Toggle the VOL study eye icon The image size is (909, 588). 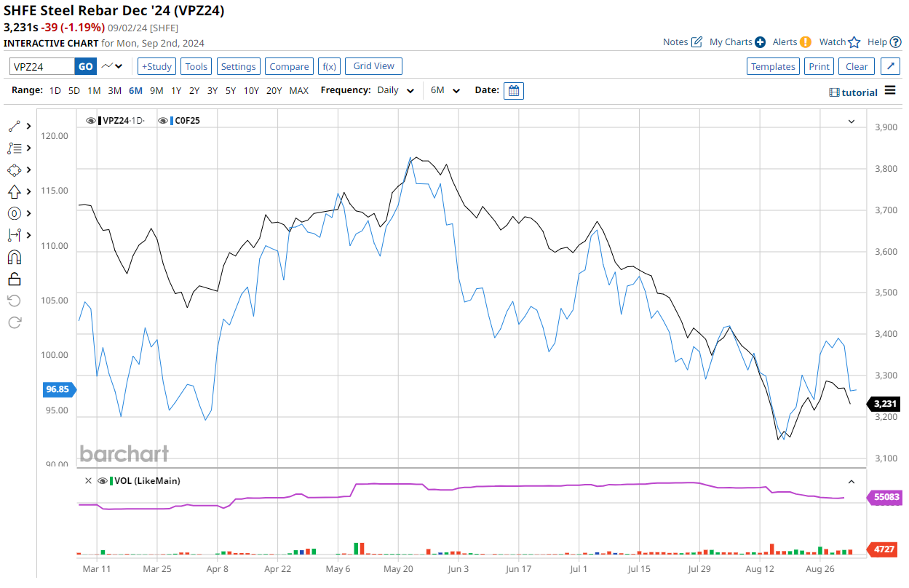pos(103,481)
